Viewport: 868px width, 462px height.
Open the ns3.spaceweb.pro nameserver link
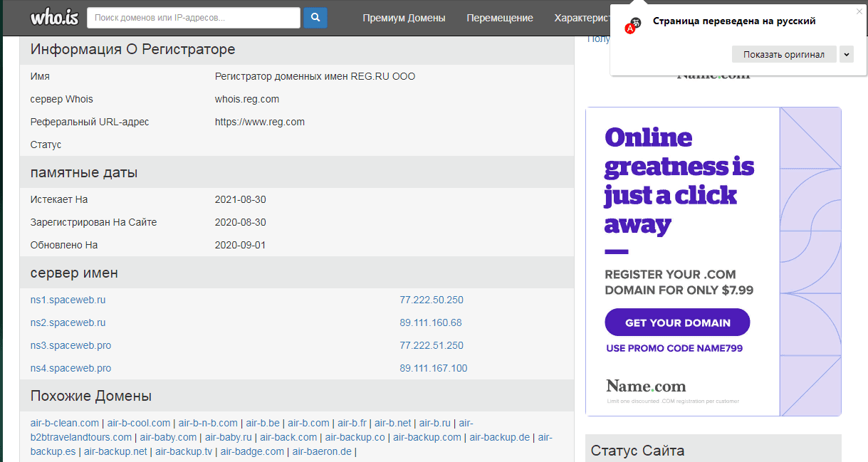click(70, 345)
